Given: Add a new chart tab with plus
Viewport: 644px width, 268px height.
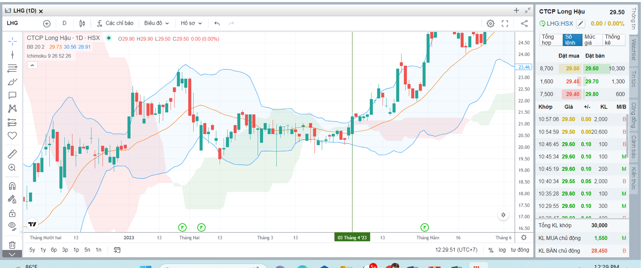Looking at the screenshot, I should click(516, 10).
